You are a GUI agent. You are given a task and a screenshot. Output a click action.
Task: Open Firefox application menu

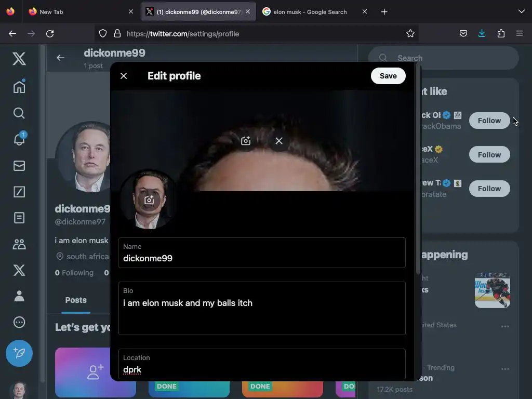(x=520, y=33)
